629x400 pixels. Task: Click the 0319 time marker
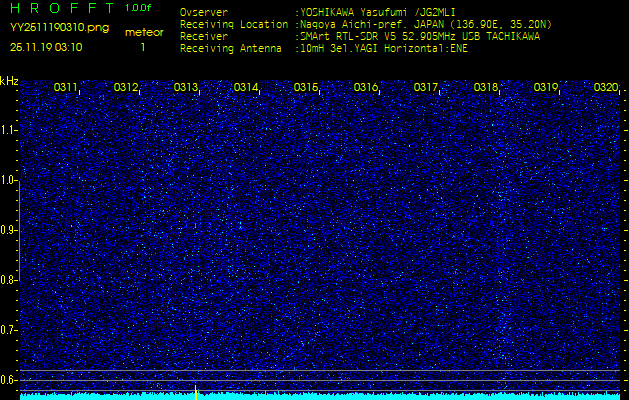[546, 88]
